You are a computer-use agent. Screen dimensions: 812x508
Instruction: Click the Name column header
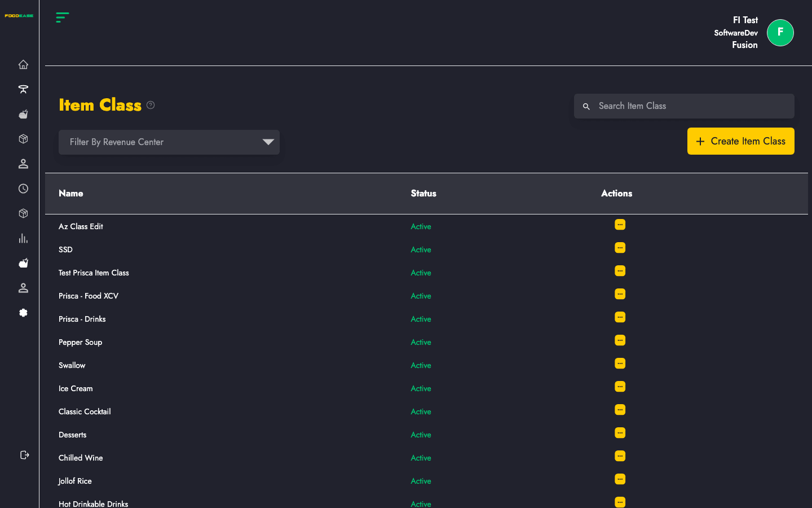click(71, 194)
